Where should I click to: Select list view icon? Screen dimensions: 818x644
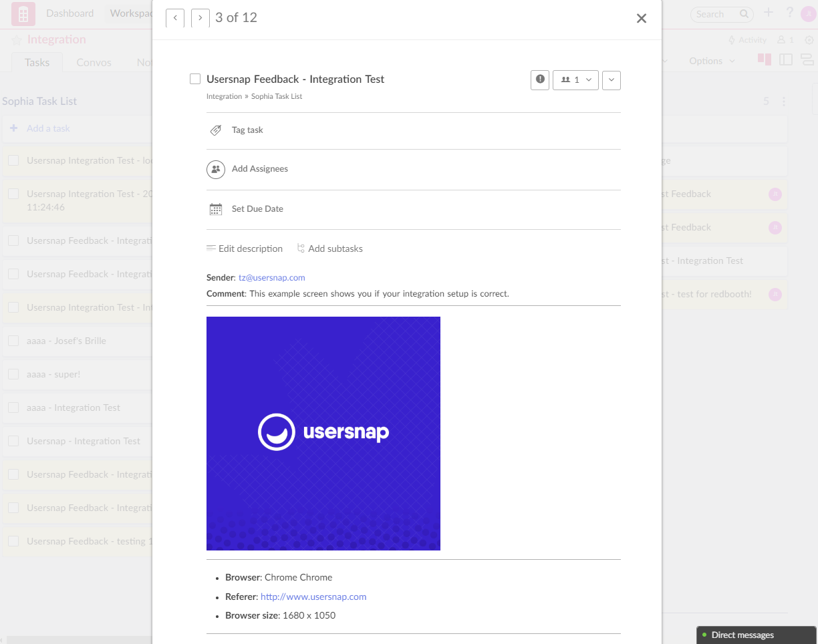[807, 59]
